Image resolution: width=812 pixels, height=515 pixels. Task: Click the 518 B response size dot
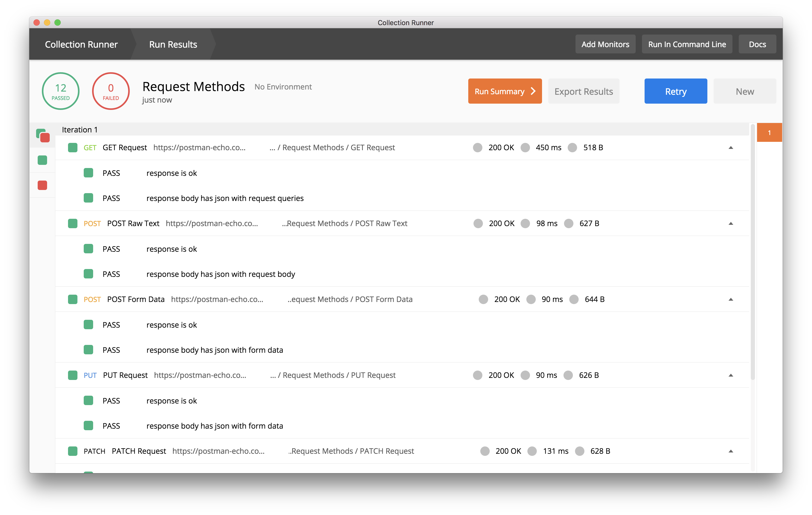572,148
